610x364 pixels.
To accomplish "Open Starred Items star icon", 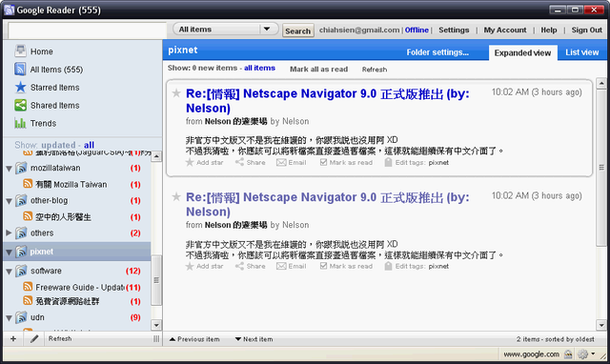I will coord(20,87).
